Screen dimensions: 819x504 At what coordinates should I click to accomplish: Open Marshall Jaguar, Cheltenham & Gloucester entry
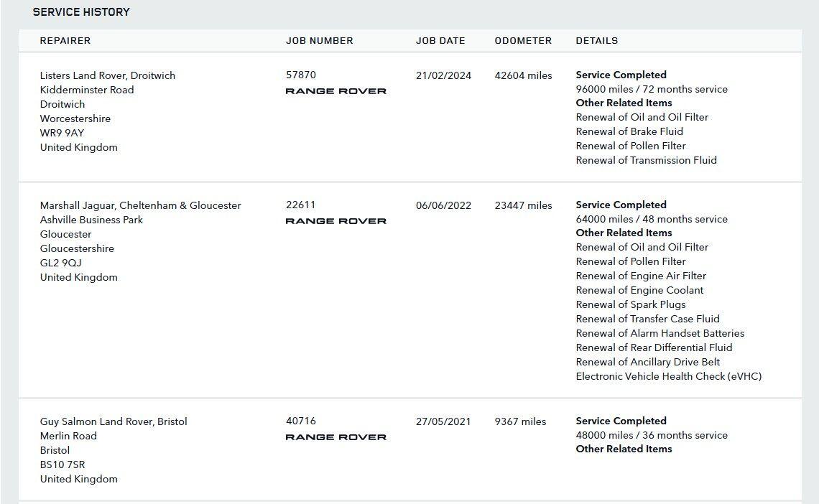pos(140,205)
